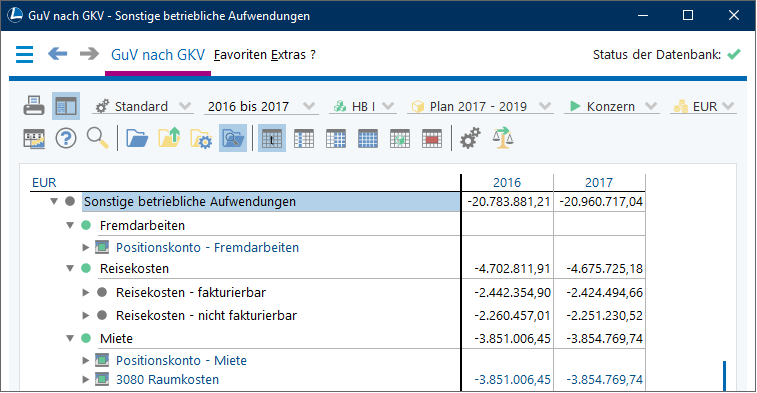Viewport: 757px width, 393px height.
Task: Click value -2.260.457,01
Action: (x=512, y=316)
